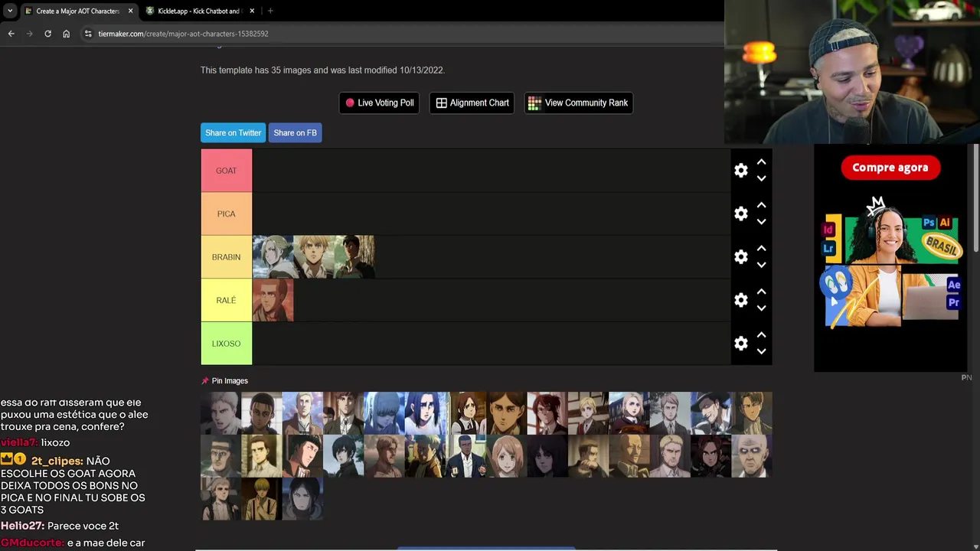Viewport: 980px width, 551px height.
Task: Click the Live Voting Poll button
Action: (x=379, y=103)
